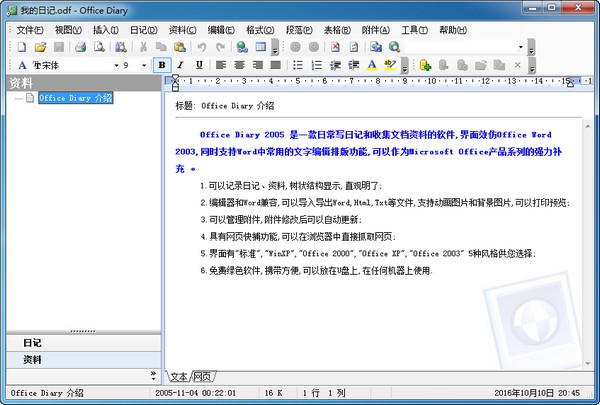Pick font color with the underlined A
Screen dimensions: 600x405
[x=372, y=65]
